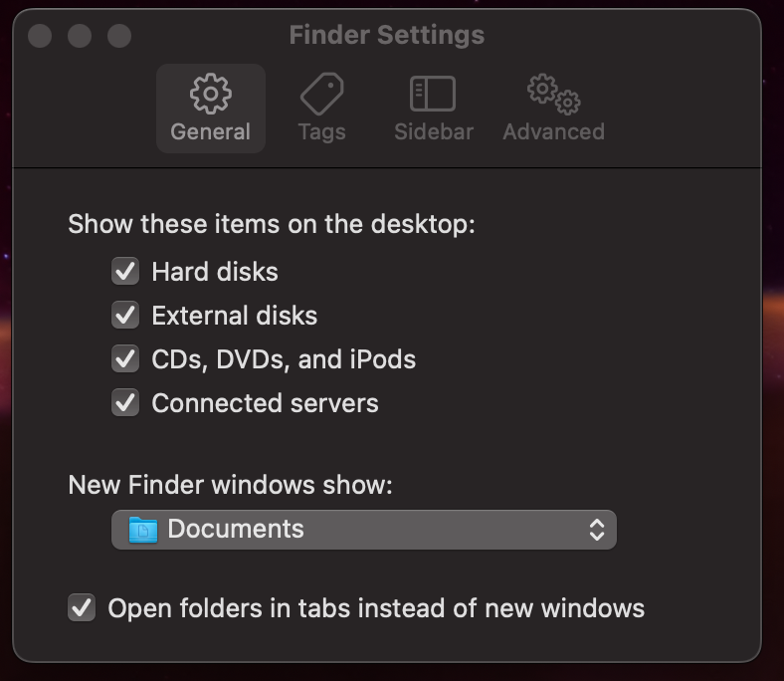784x681 pixels.
Task: Click the Advanced tab label
Action: tap(553, 132)
